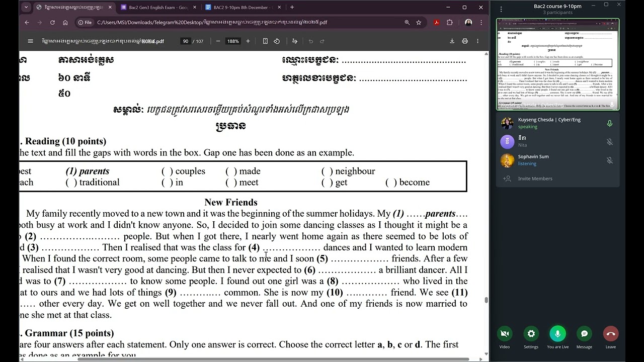This screenshot has width=644, height=362.
Task: Close the Bac2 Gen3 English Exam tab
Action: tap(195, 7)
